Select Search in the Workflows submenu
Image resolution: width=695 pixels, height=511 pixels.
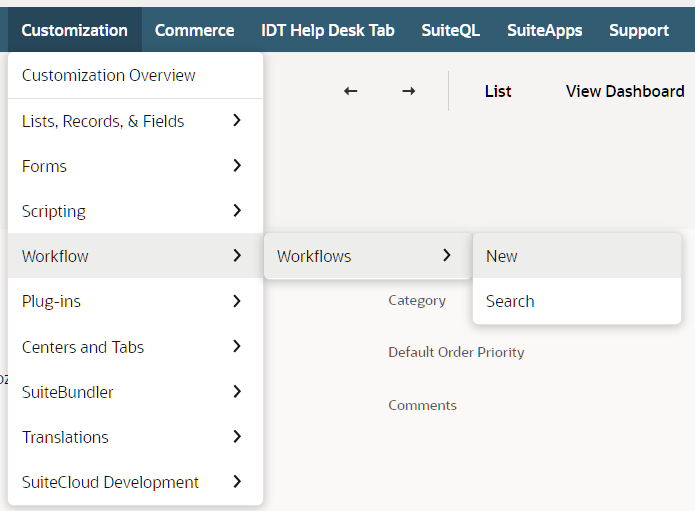pyautogui.click(x=510, y=301)
